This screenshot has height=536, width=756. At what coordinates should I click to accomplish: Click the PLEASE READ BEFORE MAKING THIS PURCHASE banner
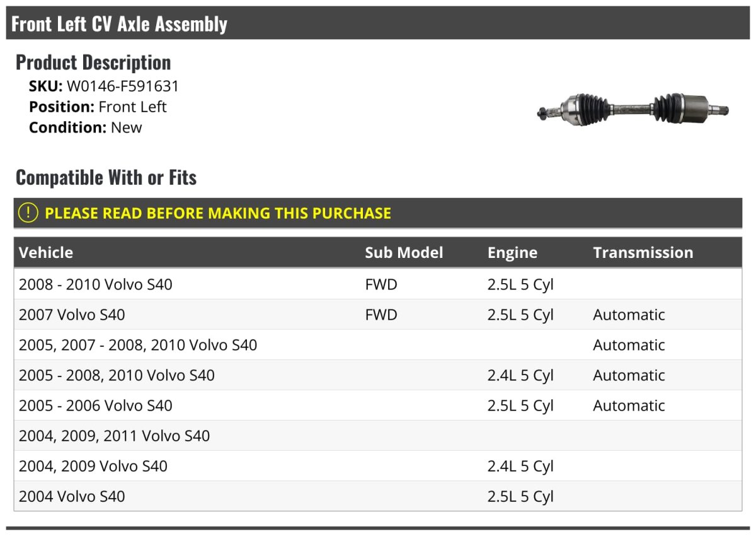(x=378, y=213)
